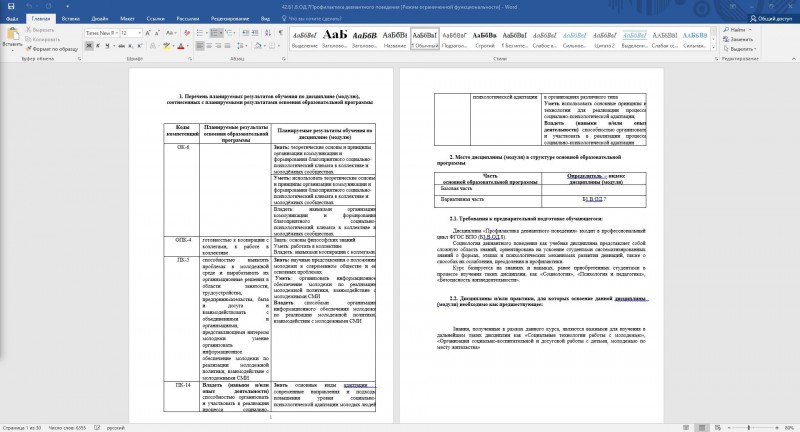This screenshot has height=432, width=800.
Task: Collapse the ribbon with the chevron arrow
Action: pos(793,59)
